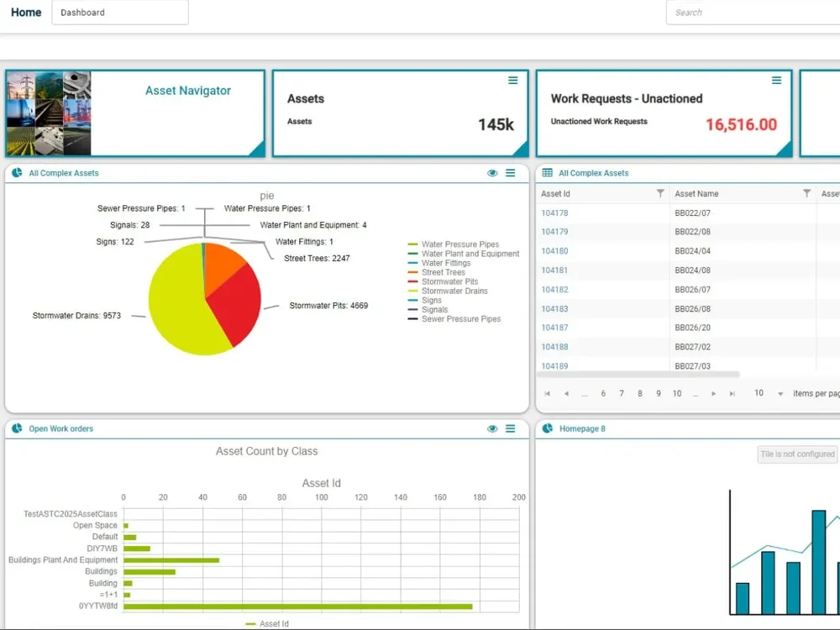
Task: Go to next page of asset table
Action: 713,394
